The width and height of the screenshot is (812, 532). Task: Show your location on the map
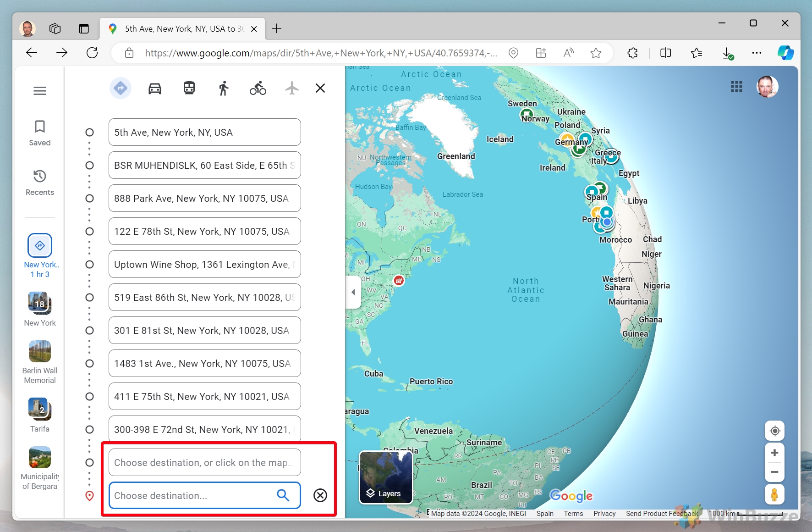[775, 431]
